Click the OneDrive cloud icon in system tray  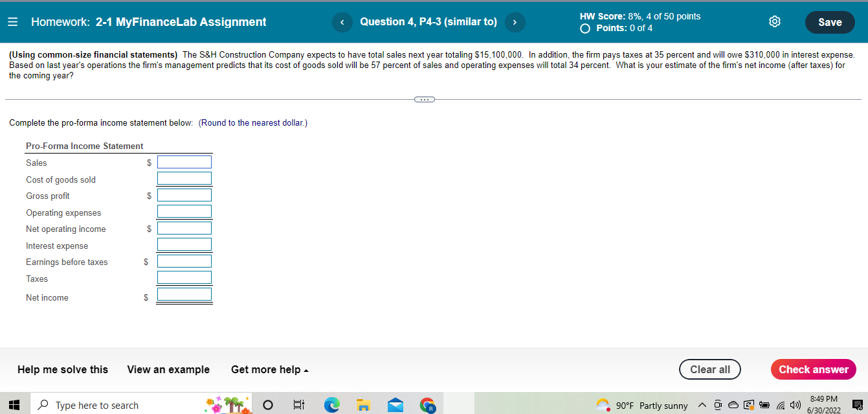(x=733, y=405)
